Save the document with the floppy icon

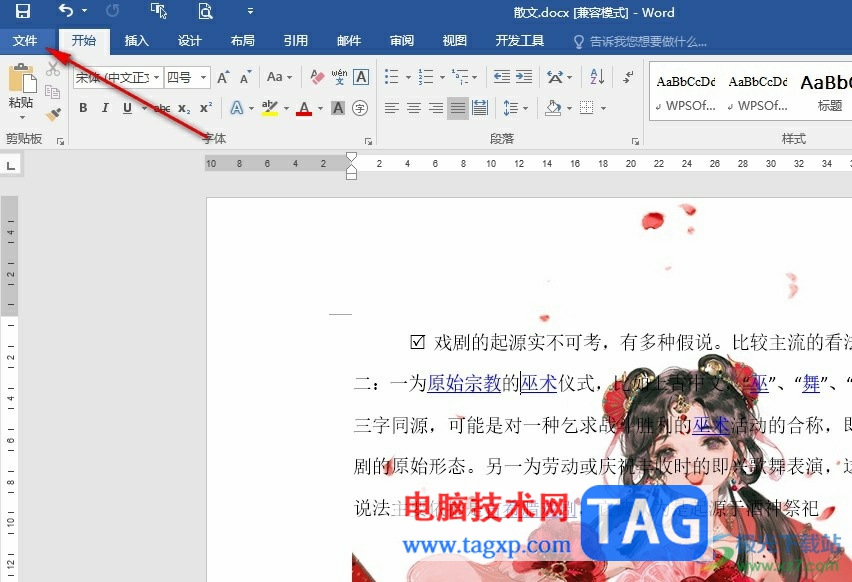[22, 11]
